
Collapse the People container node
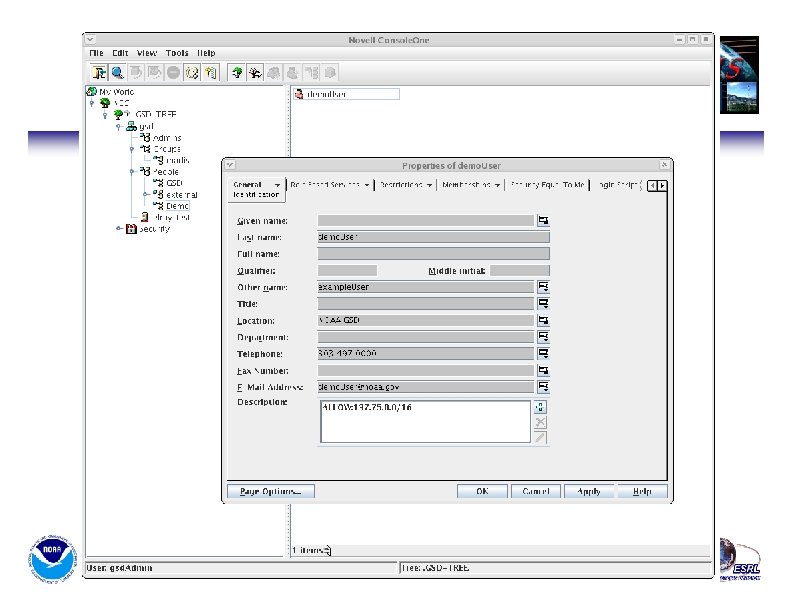point(132,172)
